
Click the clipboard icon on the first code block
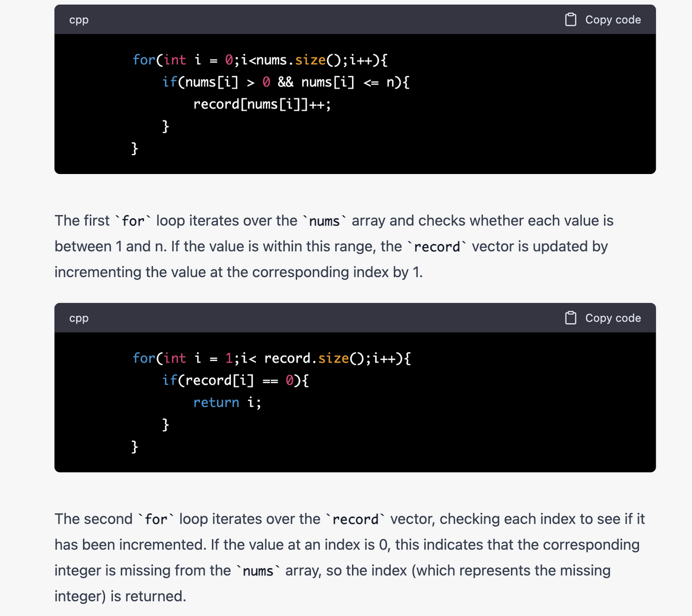[570, 20]
